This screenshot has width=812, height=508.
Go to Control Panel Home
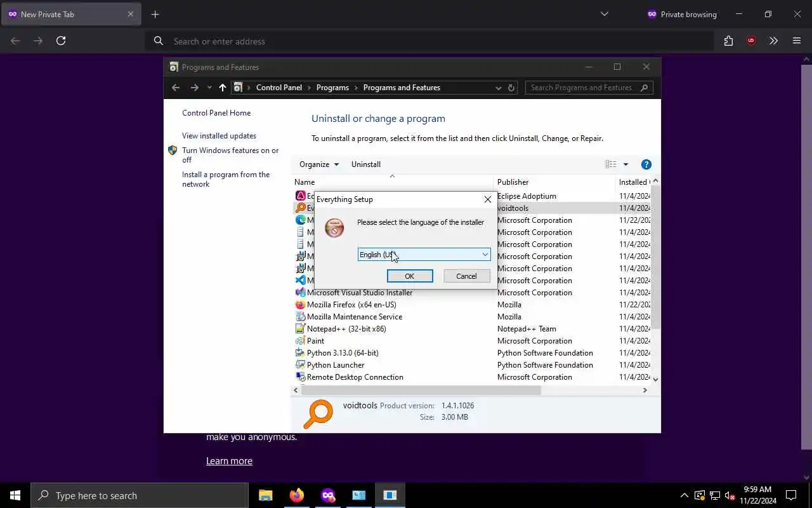pos(216,113)
